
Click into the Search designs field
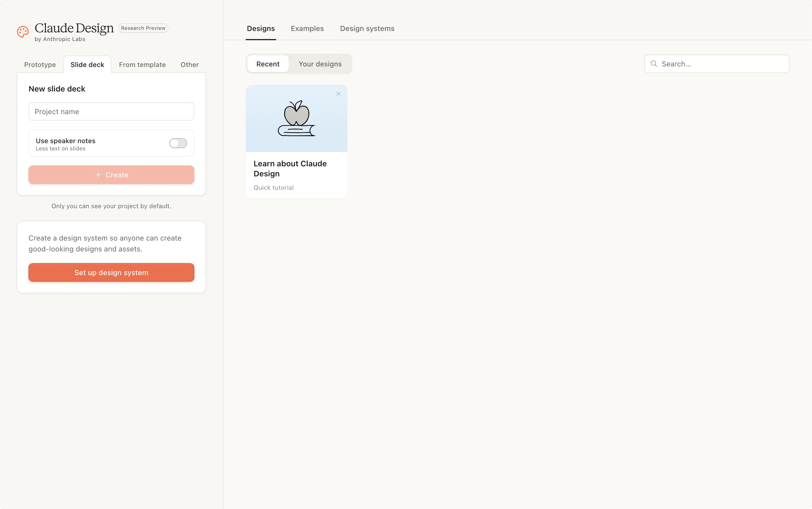[717, 64]
